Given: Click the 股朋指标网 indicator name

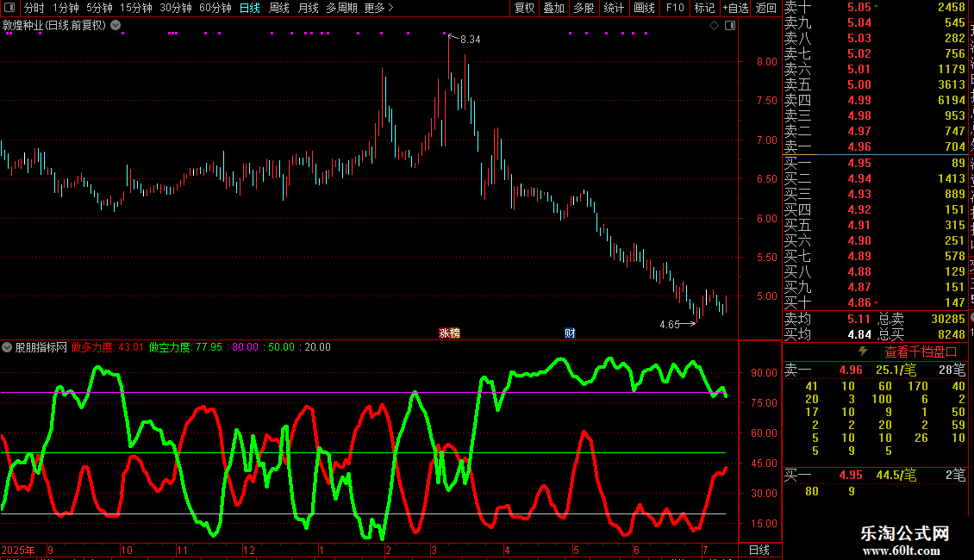Looking at the screenshot, I should click(41, 347).
